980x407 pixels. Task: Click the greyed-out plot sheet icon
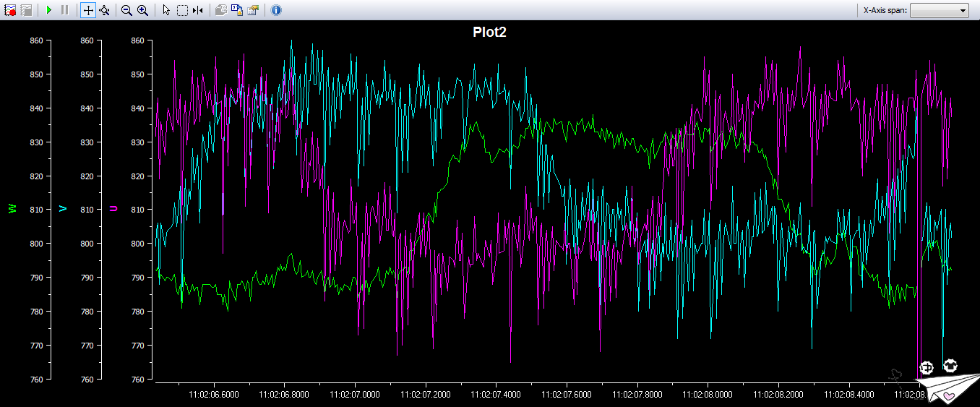pos(27,10)
